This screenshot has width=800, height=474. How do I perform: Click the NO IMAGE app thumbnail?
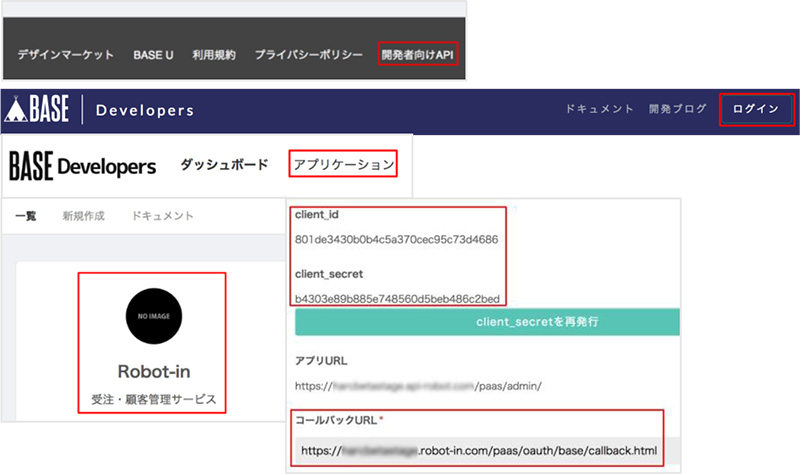coord(154,316)
